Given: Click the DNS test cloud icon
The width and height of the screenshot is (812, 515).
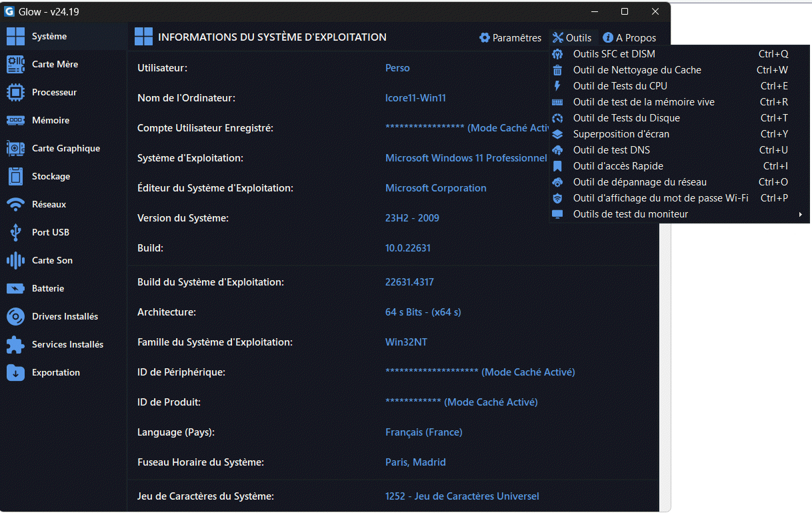Looking at the screenshot, I should coord(558,150).
